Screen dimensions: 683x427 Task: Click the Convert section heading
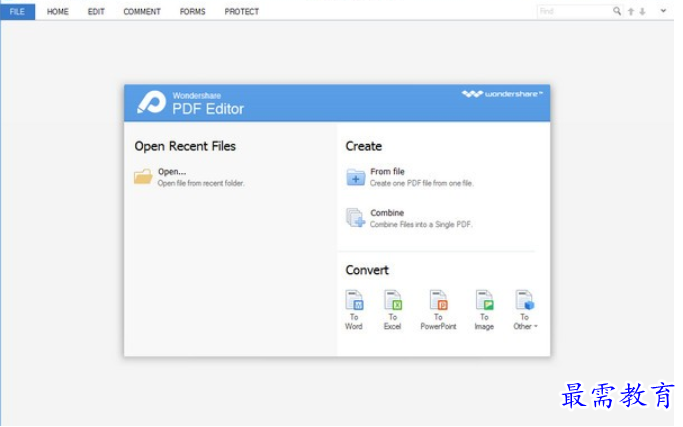point(367,270)
